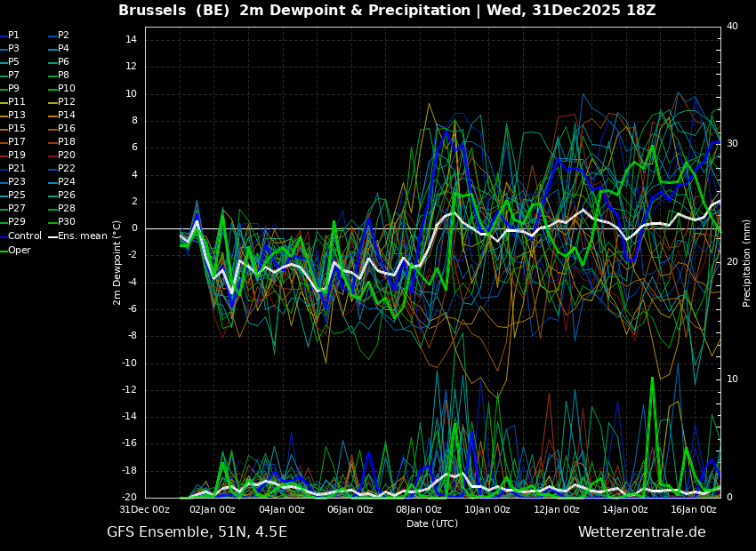Click the Oper legend entry
756x551 pixels.
click(x=15, y=250)
